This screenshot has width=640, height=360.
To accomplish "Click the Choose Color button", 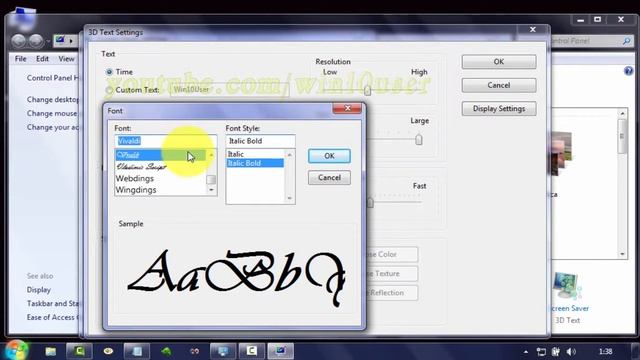I will click(x=392, y=254).
